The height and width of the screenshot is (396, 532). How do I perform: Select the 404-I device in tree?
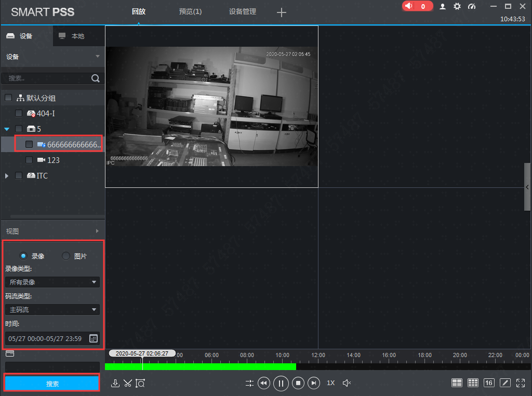pyautogui.click(x=46, y=114)
